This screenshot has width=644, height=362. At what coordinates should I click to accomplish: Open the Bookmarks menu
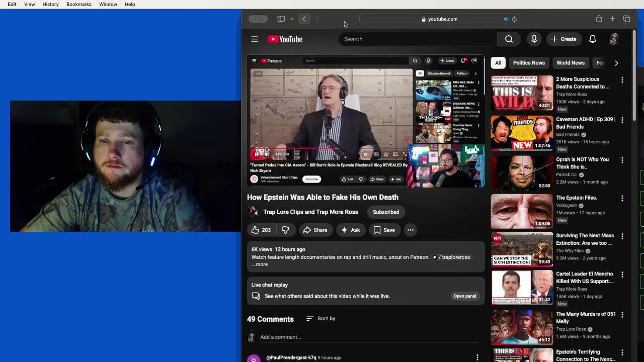coord(78,4)
